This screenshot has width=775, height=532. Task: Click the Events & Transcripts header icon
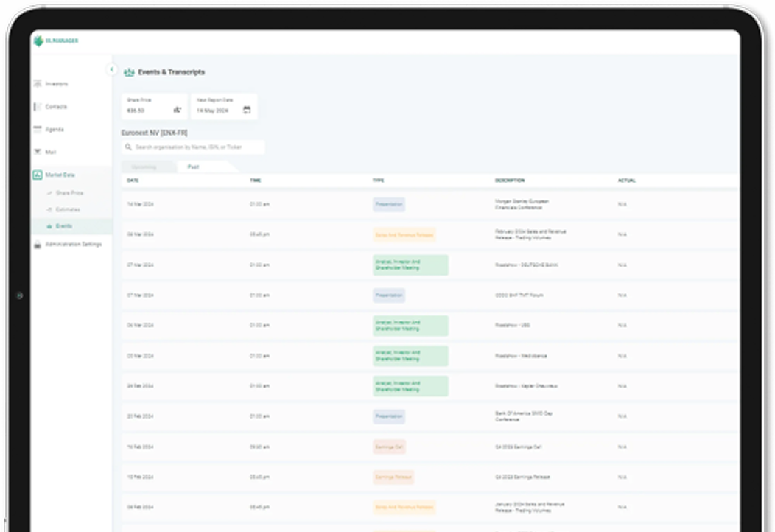click(129, 72)
